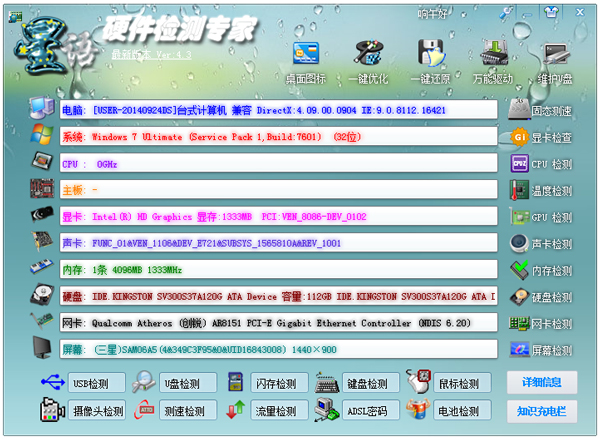
Task: Select the 网卡 Qualcomm Atheros AR8151 field
Action: point(279,323)
